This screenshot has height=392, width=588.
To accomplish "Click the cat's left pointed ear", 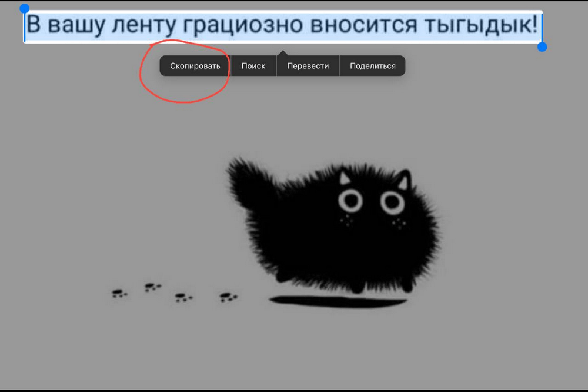I will [344, 178].
